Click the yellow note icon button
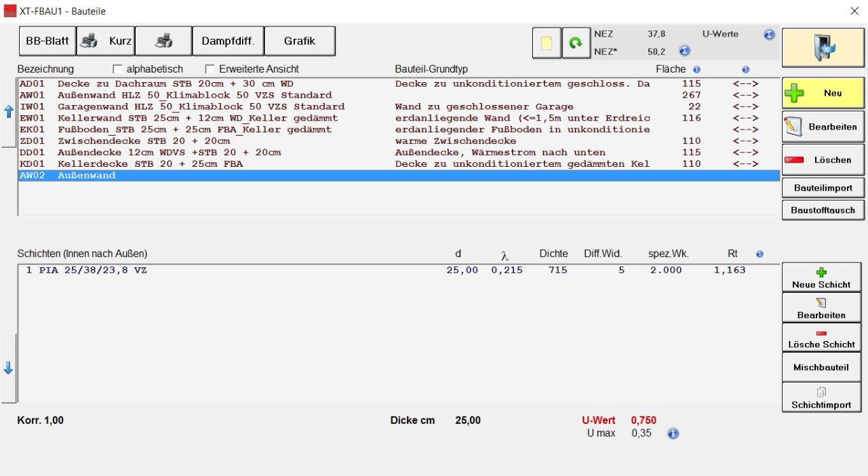This screenshot has height=476, width=868. tap(547, 43)
